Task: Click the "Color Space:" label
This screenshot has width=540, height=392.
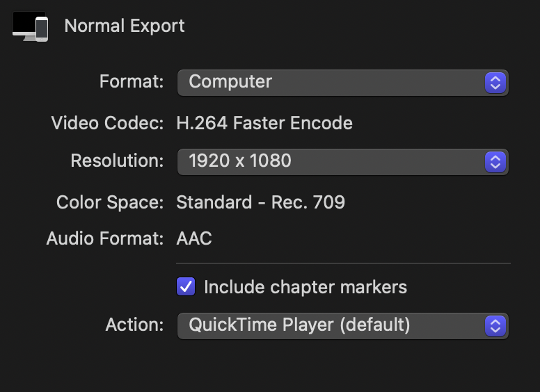Action: (x=110, y=203)
